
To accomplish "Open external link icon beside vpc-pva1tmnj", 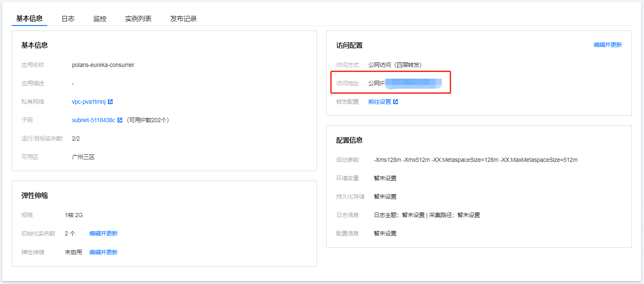I will pyautogui.click(x=110, y=102).
